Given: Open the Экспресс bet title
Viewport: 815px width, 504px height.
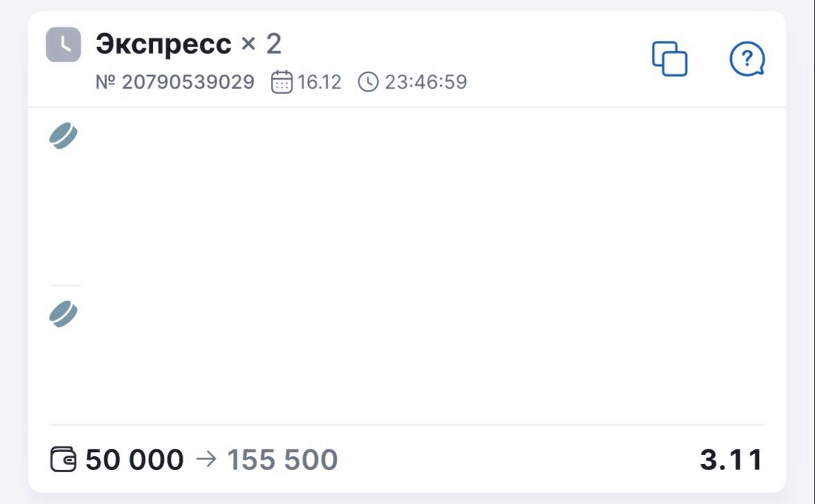Looking at the screenshot, I should (x=163, y=45).
